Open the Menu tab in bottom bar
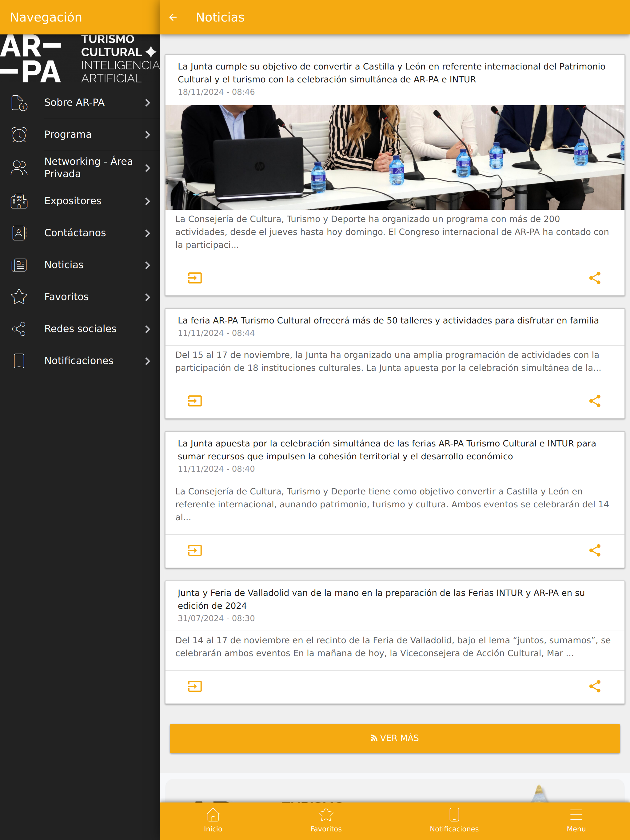The height and width of the screenshot is (840, 630). [x=576, y=820]
